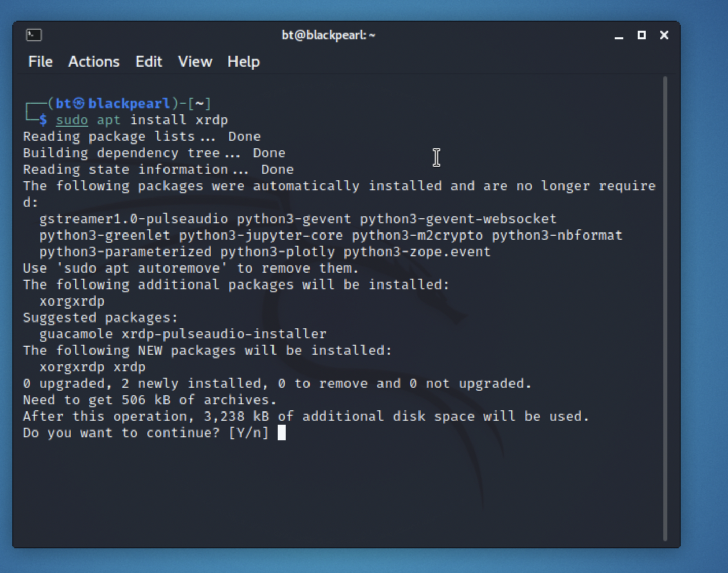Viewport: 728px width, 573px height.
Task: Click the cursor block after [Y/n] prompt
Action: [282, 433]
